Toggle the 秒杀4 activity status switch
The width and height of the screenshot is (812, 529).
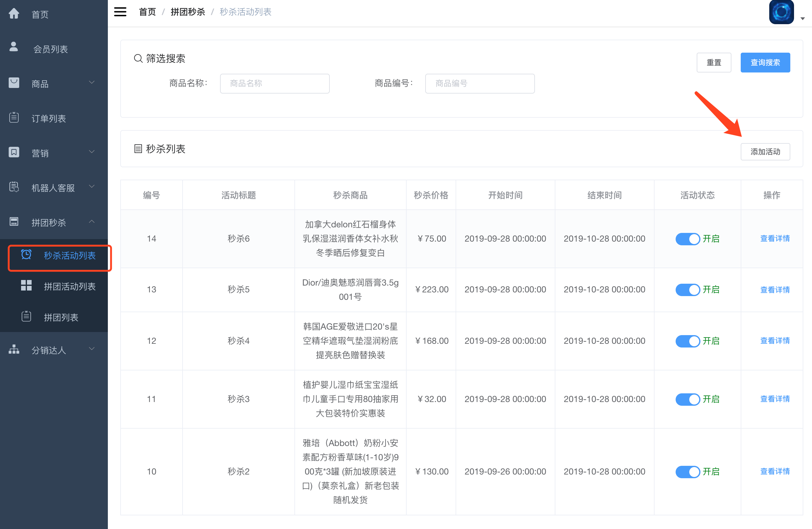[687, 341]
